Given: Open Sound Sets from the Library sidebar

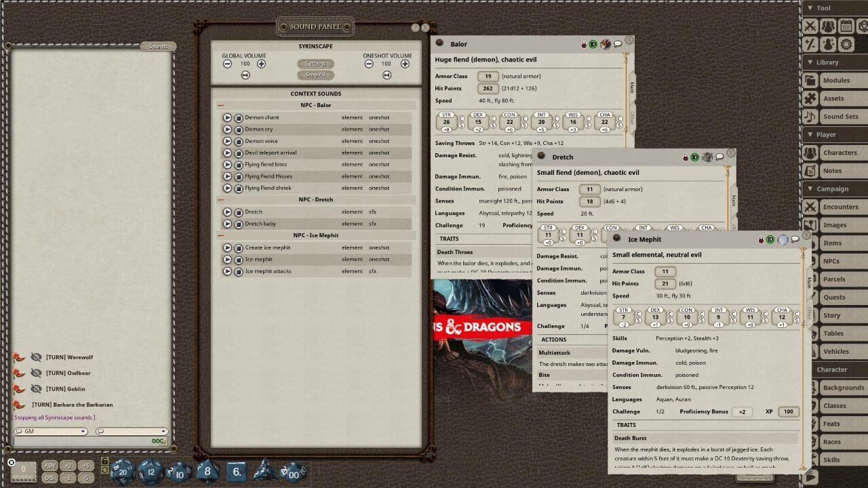Looking at the screenshot, I should (x=840, y=116).
